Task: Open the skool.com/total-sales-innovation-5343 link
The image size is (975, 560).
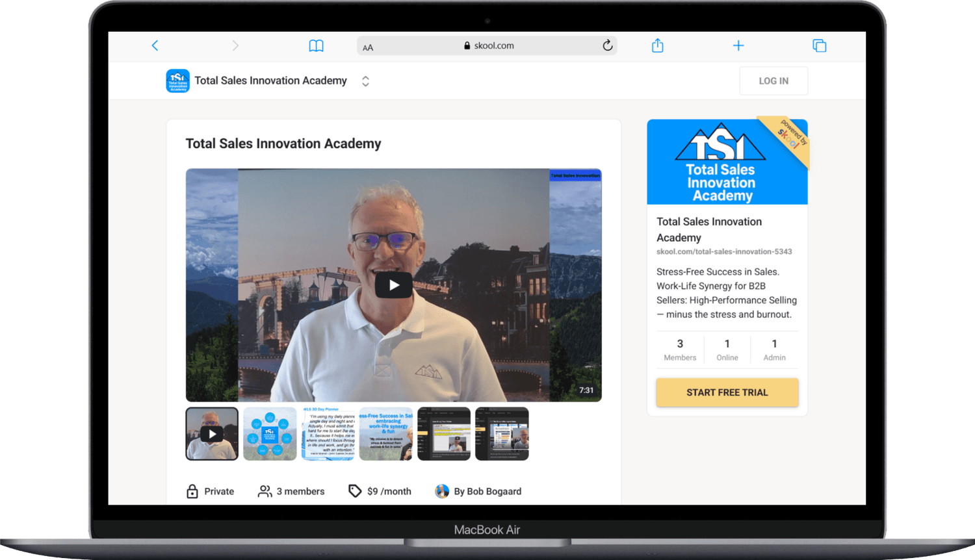Action: [724, 251]
